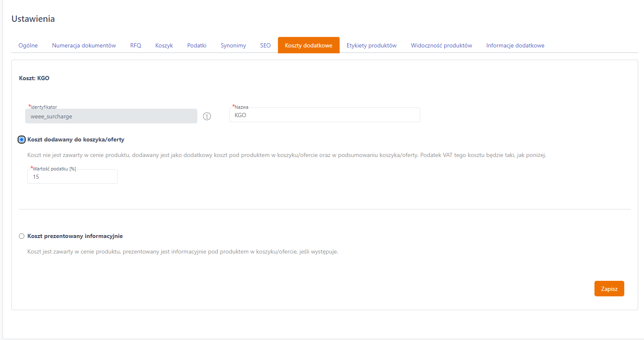
Task: Open the Ogólne tab
Action: (28, 45)
